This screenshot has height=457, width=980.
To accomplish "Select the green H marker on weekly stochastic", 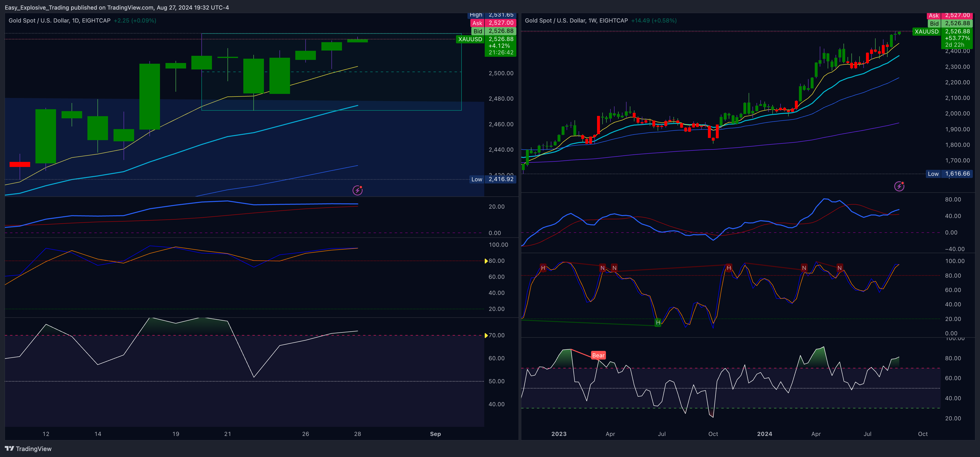I will point(658,322).
